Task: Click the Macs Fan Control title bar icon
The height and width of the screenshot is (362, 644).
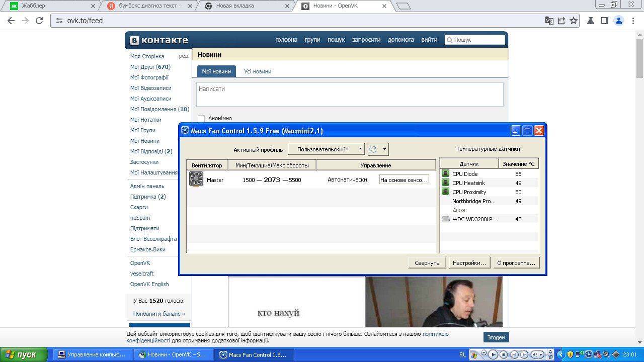Action: click(185, 131)
